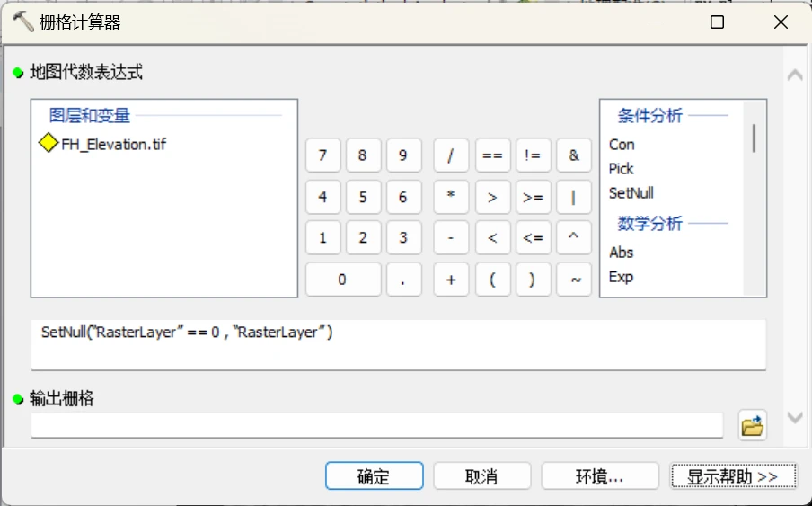The width and height of the screenshot is (812, 506).
Task: Open the 环境... settings dialog
Action: tap(599, 476)
